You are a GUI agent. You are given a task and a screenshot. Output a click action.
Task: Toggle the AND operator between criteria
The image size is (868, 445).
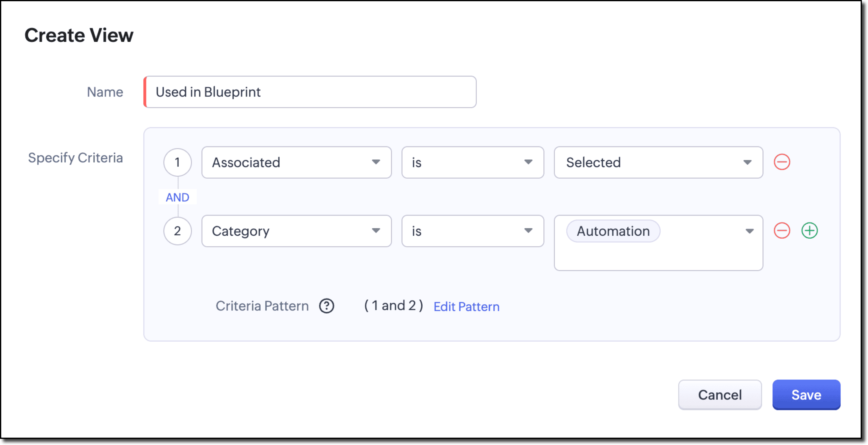click(178, 197)
